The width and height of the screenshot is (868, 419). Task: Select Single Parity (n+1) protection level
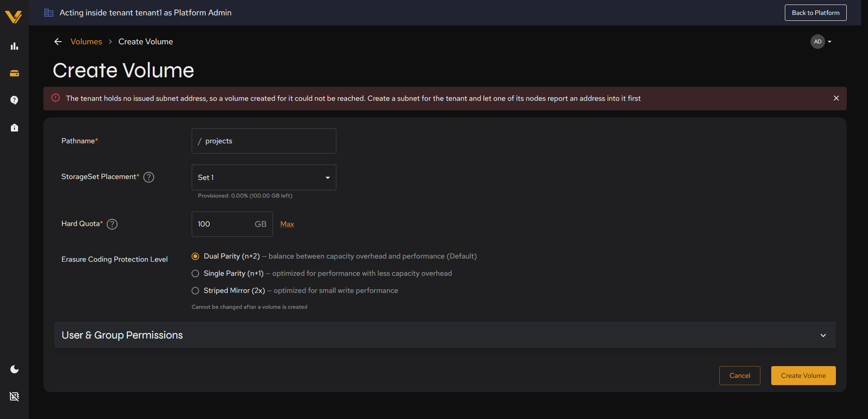[x=195, y=273]
